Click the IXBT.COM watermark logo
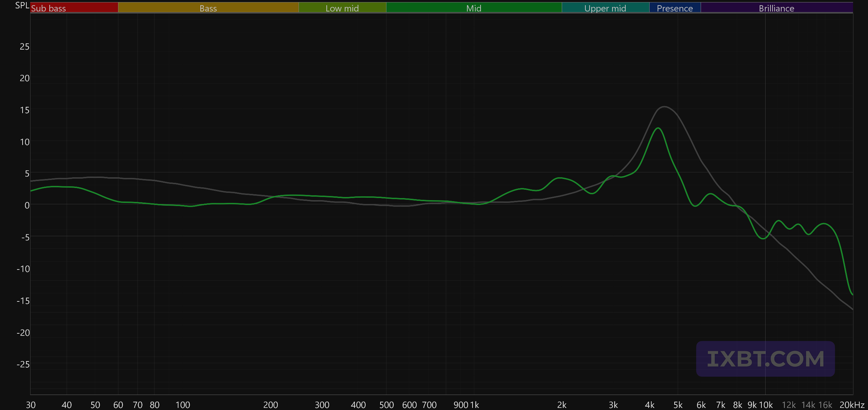 (765, 359)
